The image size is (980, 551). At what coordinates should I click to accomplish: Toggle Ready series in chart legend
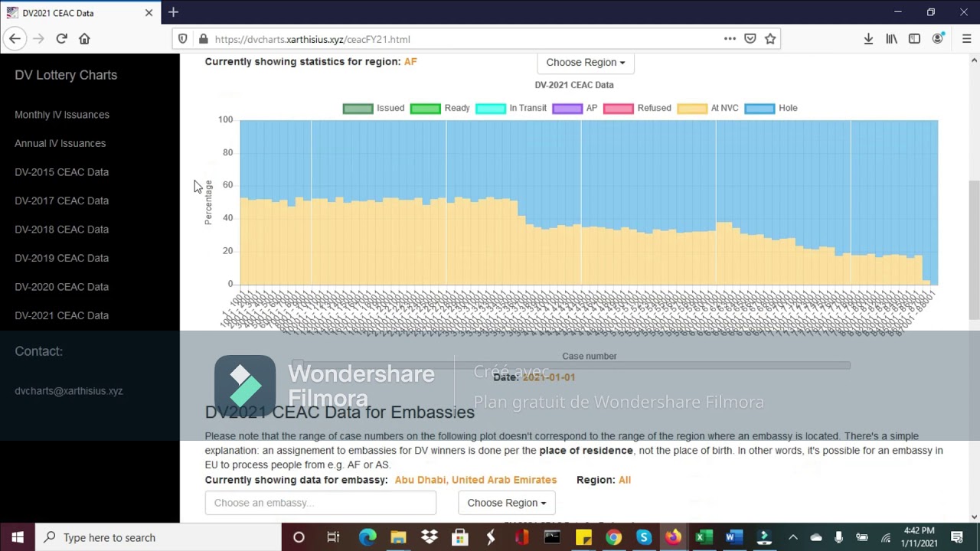point(440,108)
